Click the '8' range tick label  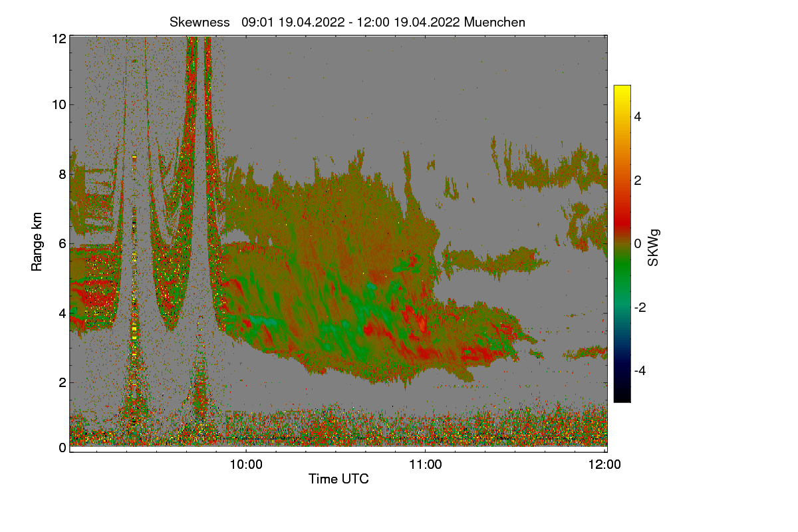pos(62,174)
